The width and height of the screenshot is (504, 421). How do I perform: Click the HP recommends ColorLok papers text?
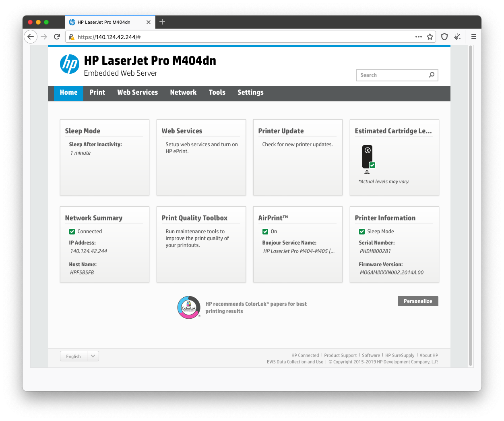coord(256,308)
